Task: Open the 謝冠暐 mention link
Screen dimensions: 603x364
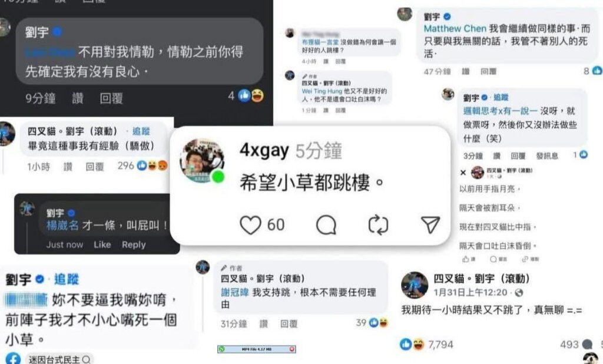Action: (x=234, y=292)
